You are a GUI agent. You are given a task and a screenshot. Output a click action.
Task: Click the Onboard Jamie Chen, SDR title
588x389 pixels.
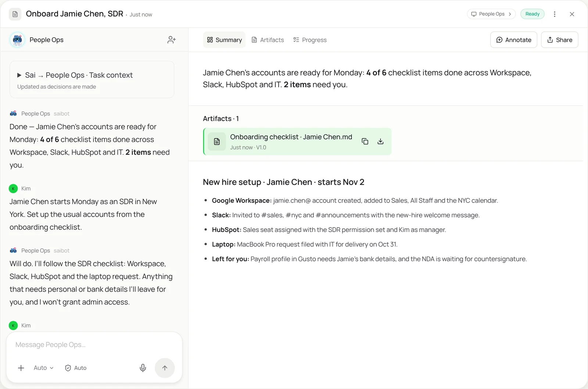click(x=75, y=14)
